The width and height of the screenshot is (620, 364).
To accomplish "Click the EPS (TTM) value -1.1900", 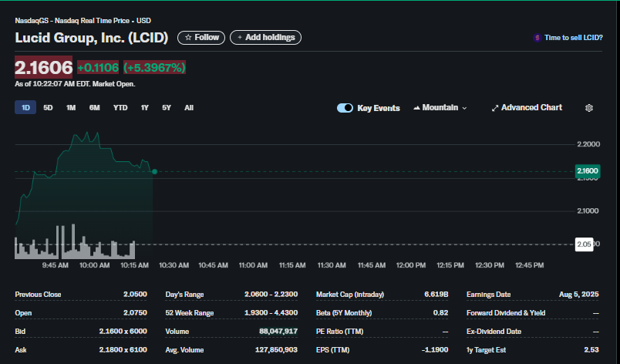I will coord(435,350).
